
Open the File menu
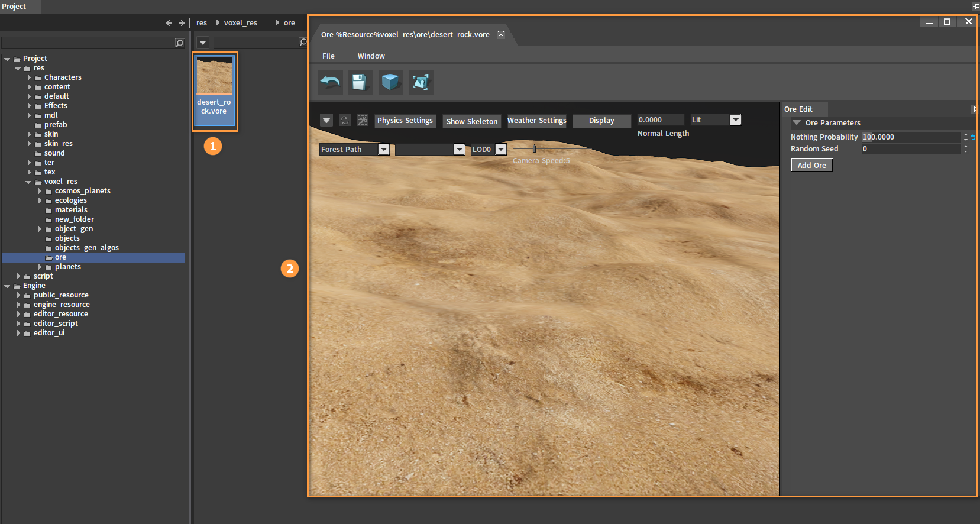328,56
